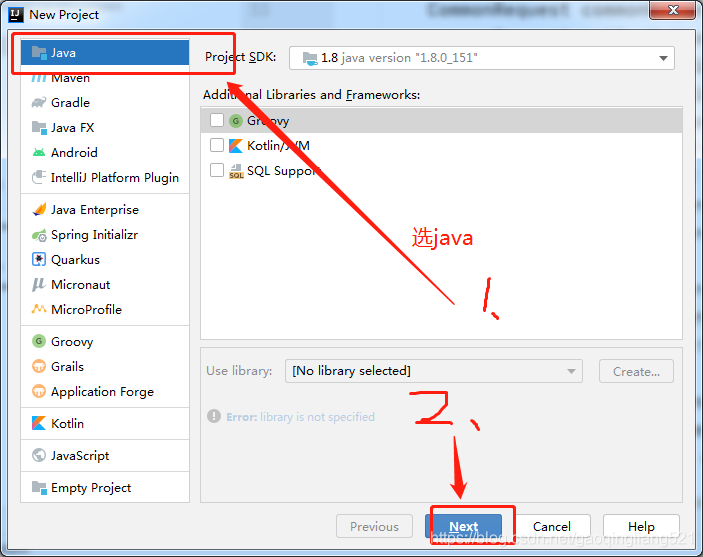The height and width of the screenshot is (557, 703).
Task: Select IntelliJ Platform Plugin entry
Action: (105, 178)
